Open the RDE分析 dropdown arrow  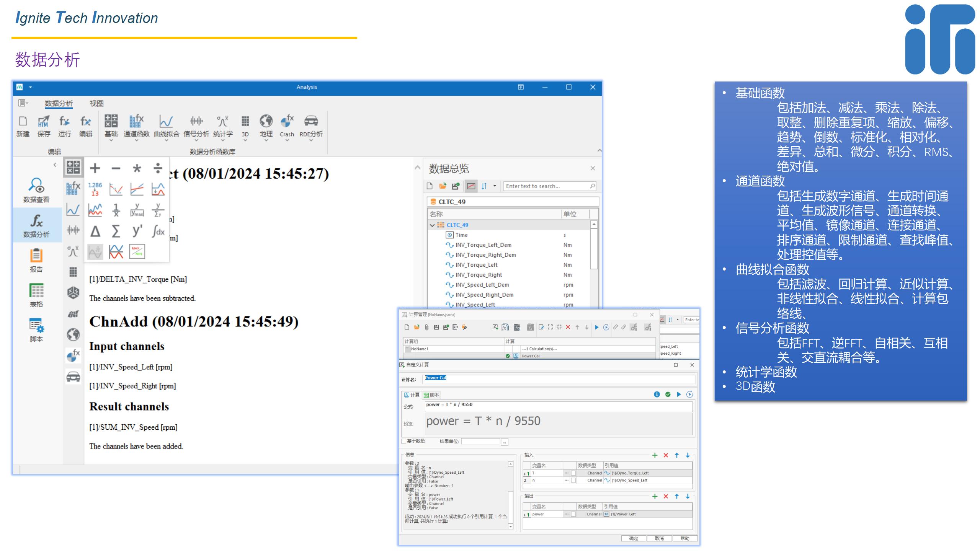311,141
